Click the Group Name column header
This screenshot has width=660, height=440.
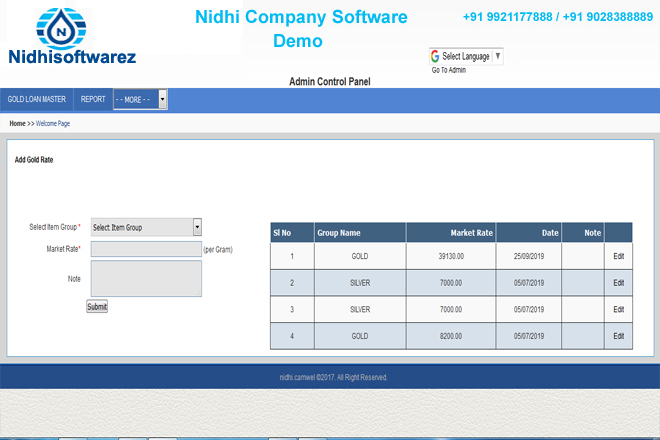[x=360, y=232]
